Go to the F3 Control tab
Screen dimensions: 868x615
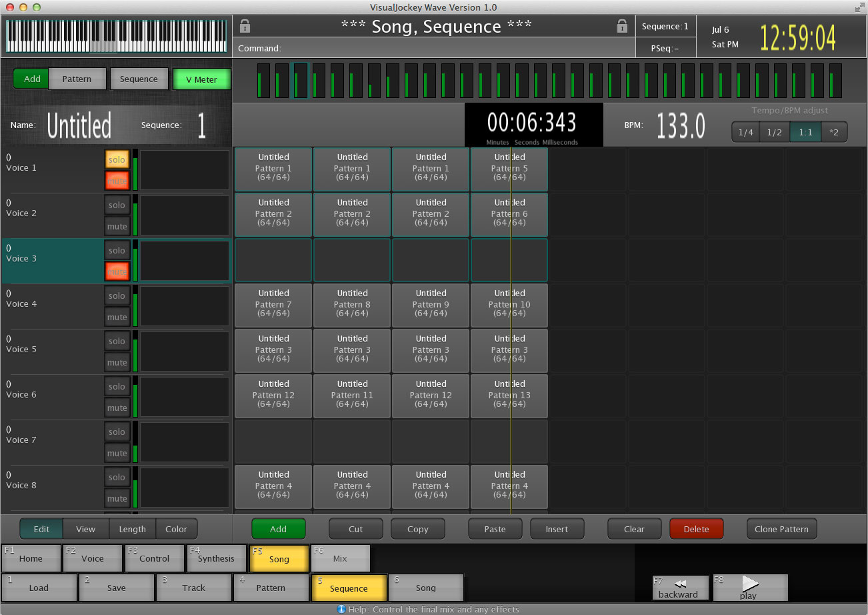pyautogui.click(x=155, y=558)
